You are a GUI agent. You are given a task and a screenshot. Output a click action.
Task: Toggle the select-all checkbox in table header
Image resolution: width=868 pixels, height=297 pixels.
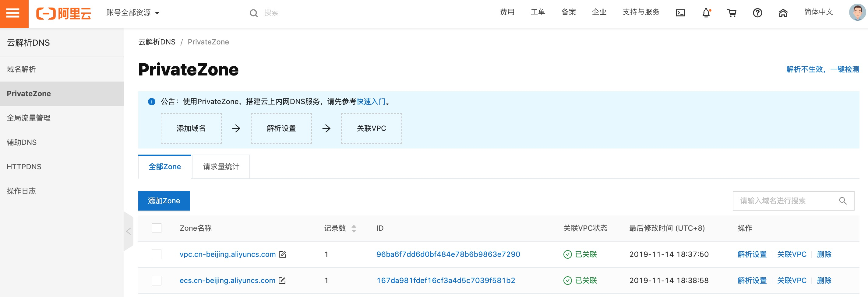[156, 228]
